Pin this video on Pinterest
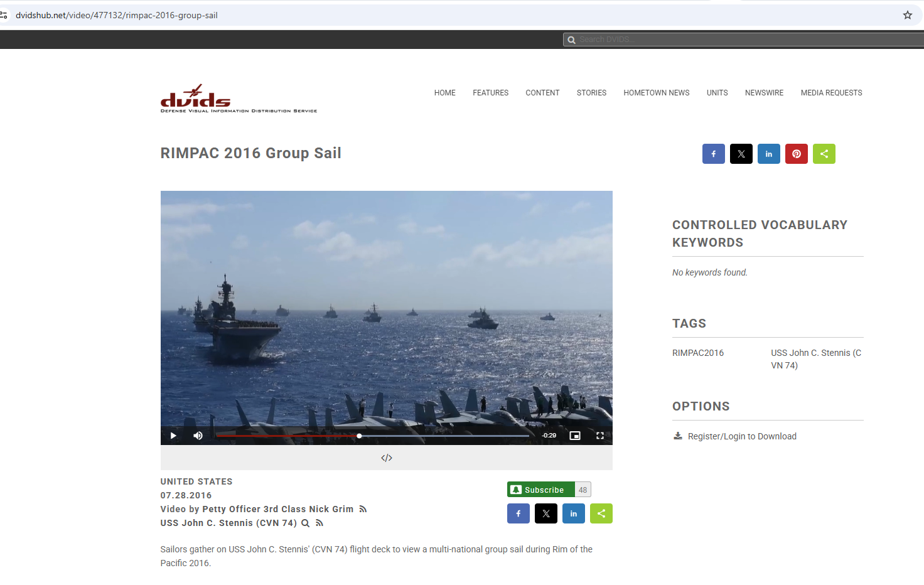This screenshot has height=585, width=924. pos(796,154)
